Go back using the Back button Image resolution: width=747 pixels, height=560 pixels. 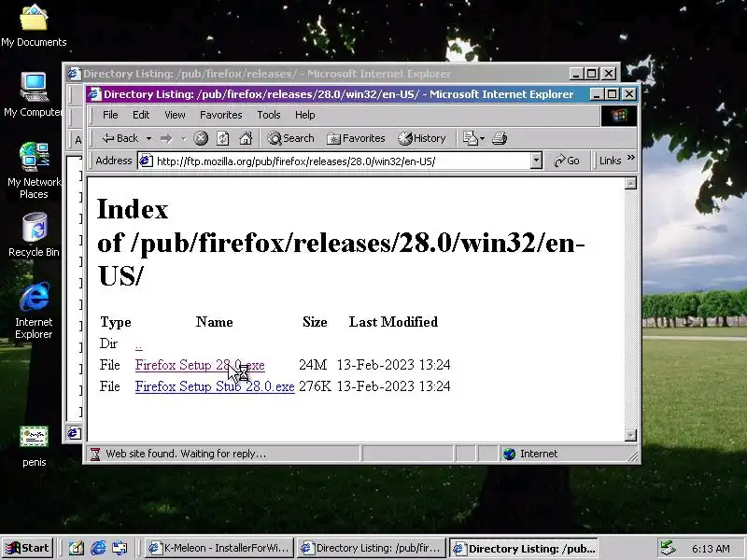coord(120,138)
